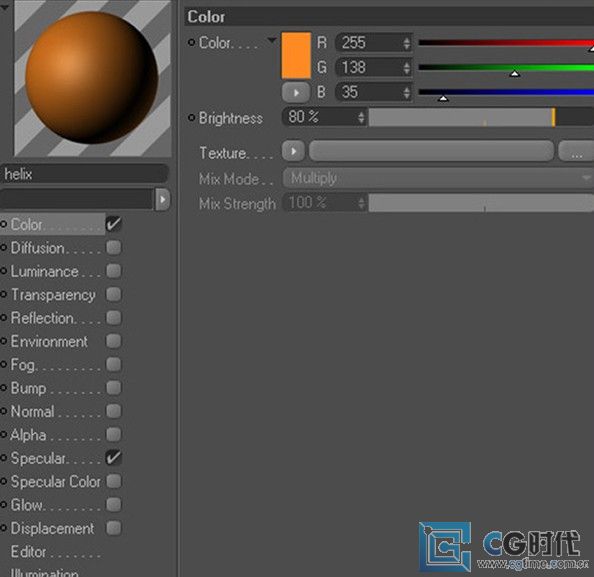Screen dimensions: 594x577
Task: Enable the Displacement channel checkbox
Action: coord(114,528)
